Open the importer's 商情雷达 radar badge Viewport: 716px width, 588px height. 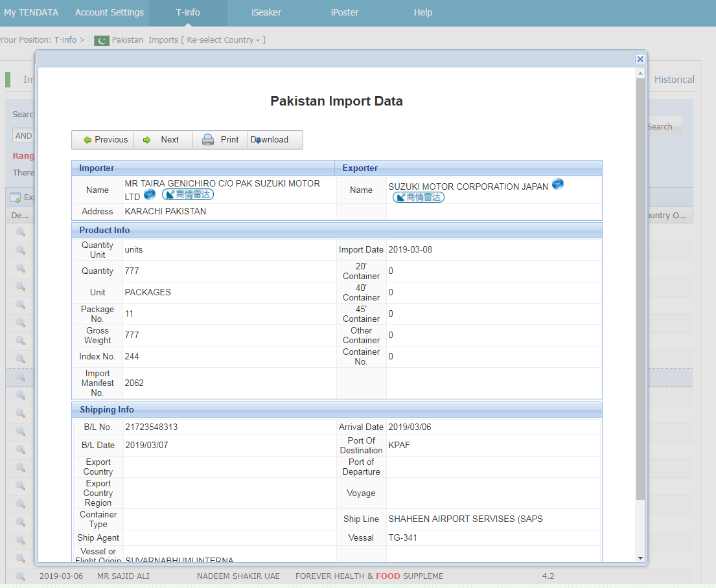tap(187, 194)
